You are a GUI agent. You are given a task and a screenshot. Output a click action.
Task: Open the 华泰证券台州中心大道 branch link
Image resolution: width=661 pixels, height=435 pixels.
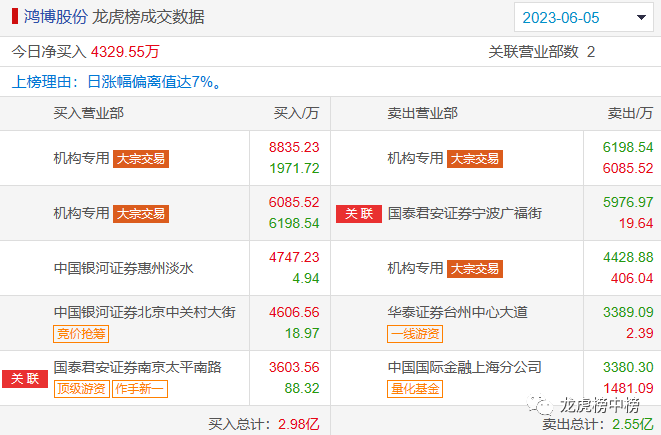pos(457,312)
